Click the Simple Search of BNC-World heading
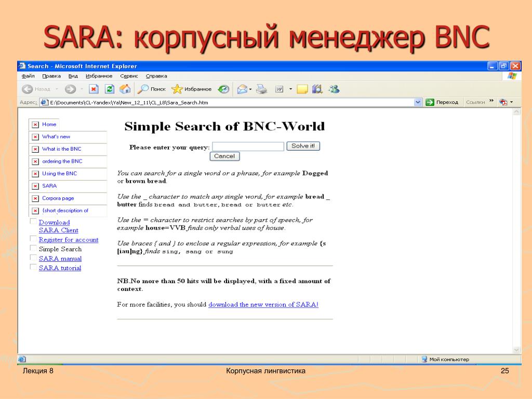This screenshot has width=532, height=399. [x=224, y=126]
